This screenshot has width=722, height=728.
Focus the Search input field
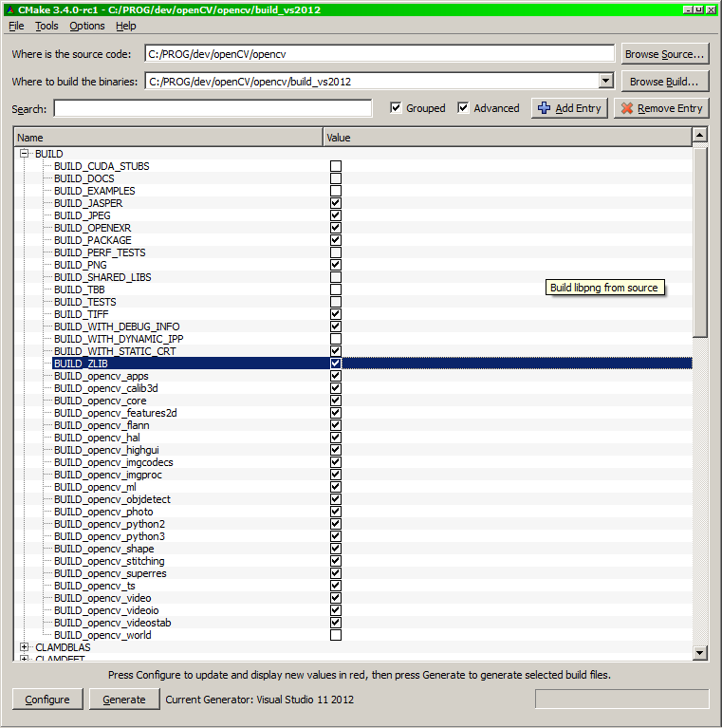coord(213,108)
